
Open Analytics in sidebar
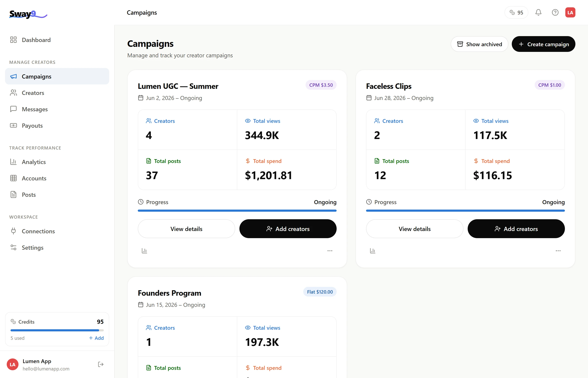(x=57, y=162)
